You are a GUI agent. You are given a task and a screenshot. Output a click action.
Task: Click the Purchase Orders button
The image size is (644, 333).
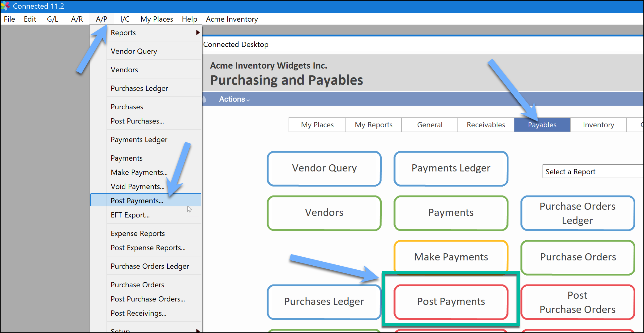coord(578,257)
